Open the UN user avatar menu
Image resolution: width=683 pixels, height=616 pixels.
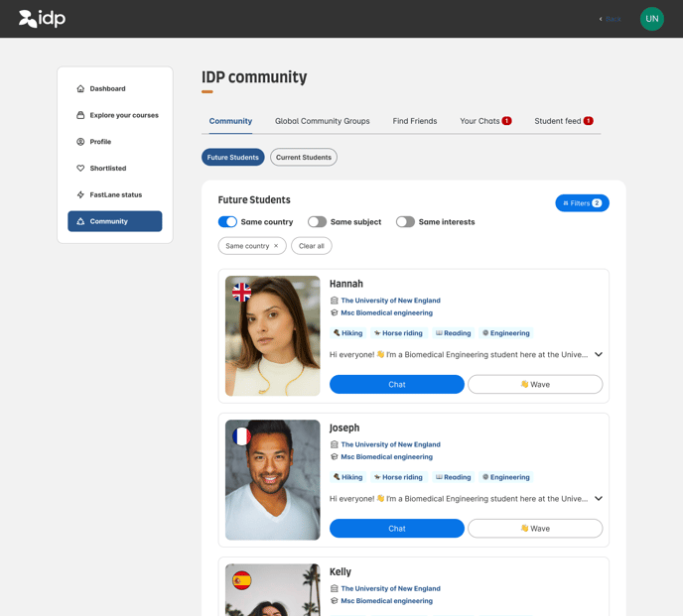tap(651, 19)
